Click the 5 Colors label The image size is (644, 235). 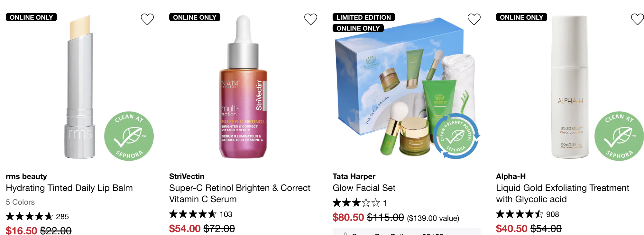[20, 202]
